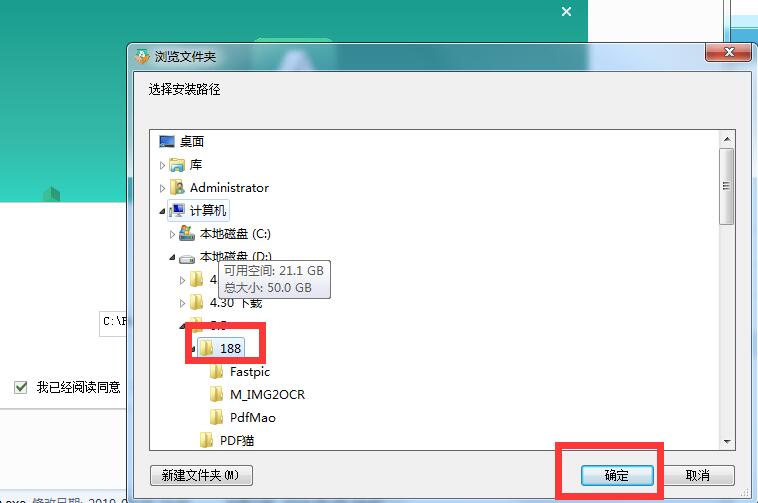Open the M_IMG2OCR folder
758x503 pixels.
coord(267,394)
